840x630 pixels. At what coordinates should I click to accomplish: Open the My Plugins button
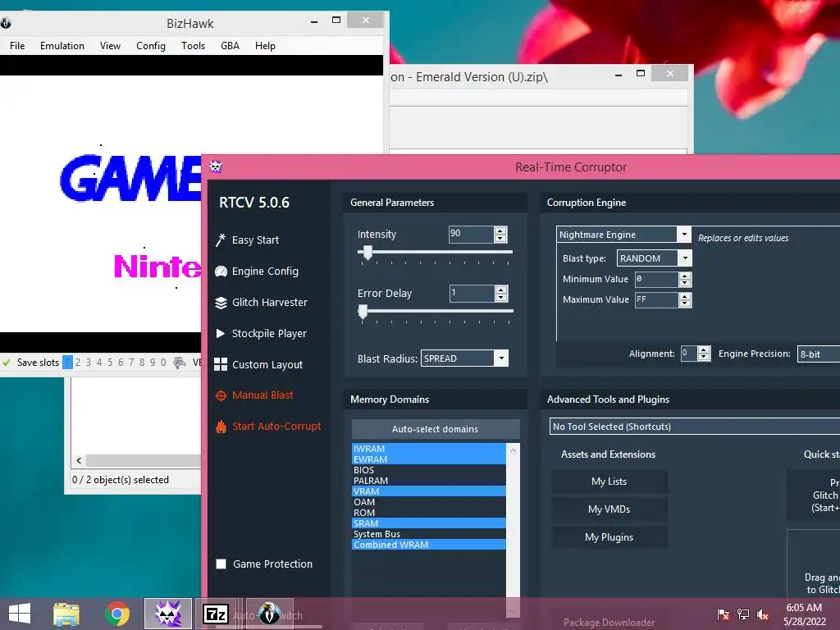click(609, 537)
